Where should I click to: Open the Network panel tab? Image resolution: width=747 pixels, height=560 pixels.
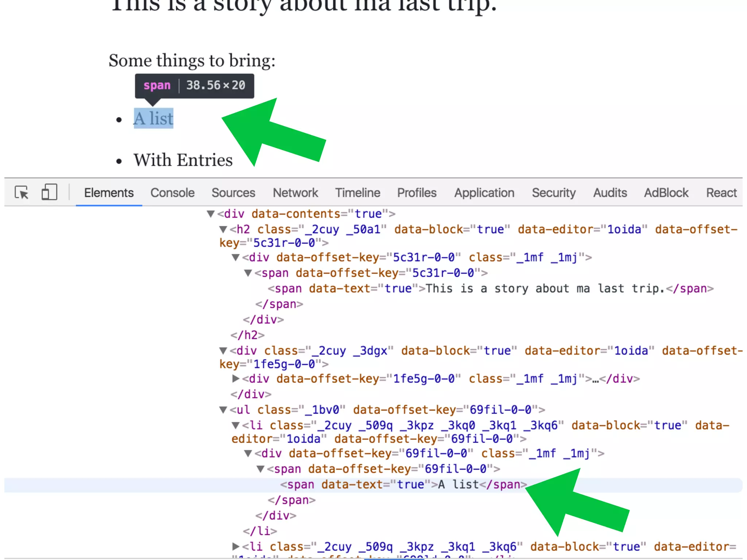(x=295, y=193)
